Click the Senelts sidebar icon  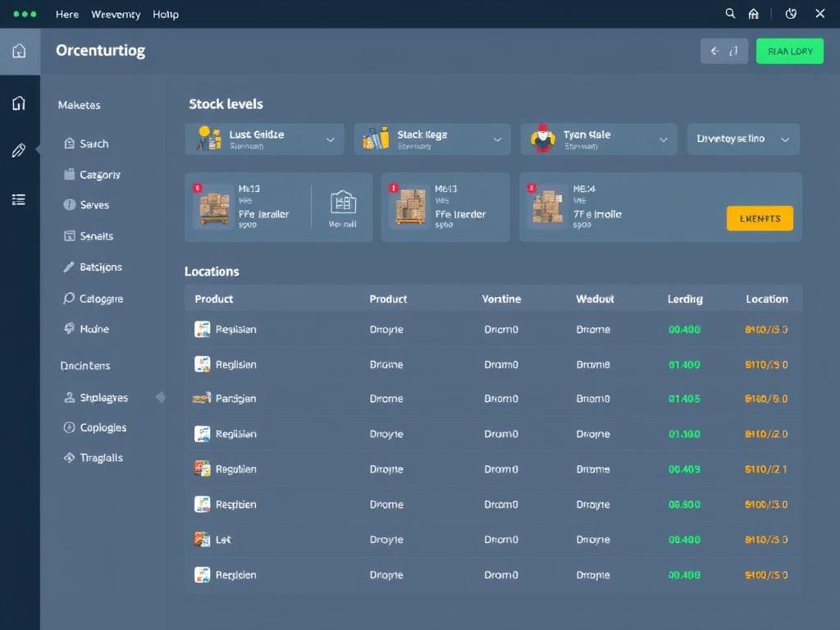pos(69,235)
